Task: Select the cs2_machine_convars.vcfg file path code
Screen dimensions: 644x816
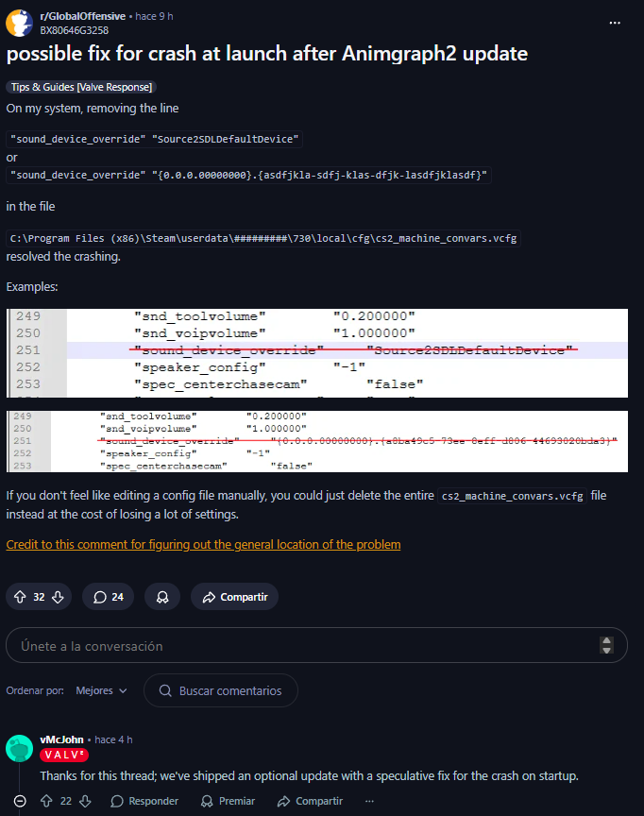Action: (x=263, y=238)
